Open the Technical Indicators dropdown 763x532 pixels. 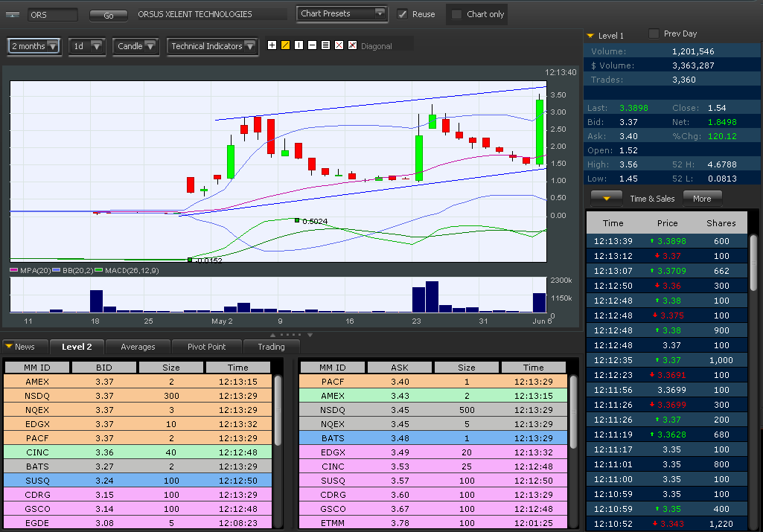click(212, 46)
